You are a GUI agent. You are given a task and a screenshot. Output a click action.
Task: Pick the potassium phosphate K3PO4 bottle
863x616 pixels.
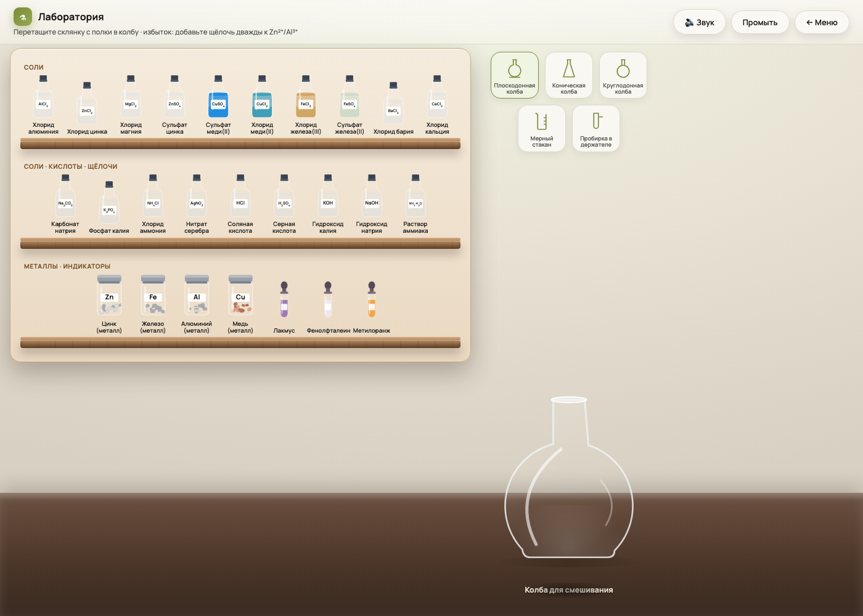(109, 203)
